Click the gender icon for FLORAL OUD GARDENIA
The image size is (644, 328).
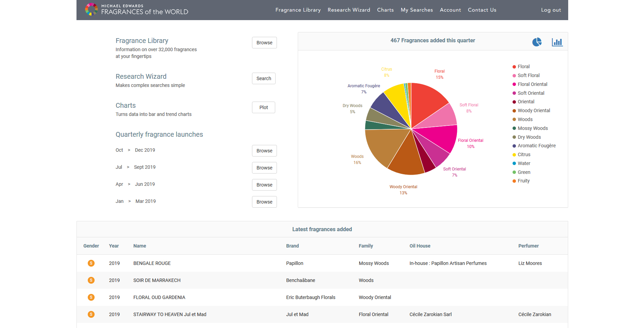[91, 297]
